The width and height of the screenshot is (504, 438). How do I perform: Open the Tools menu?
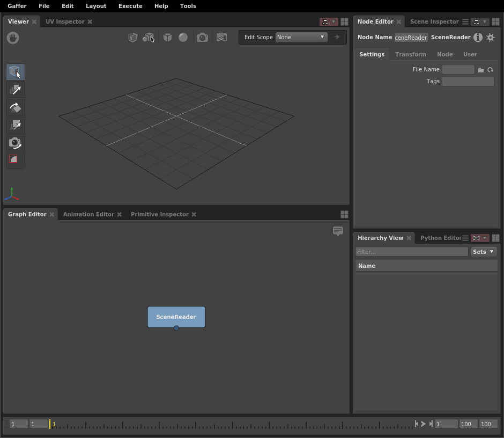point(188,6)
